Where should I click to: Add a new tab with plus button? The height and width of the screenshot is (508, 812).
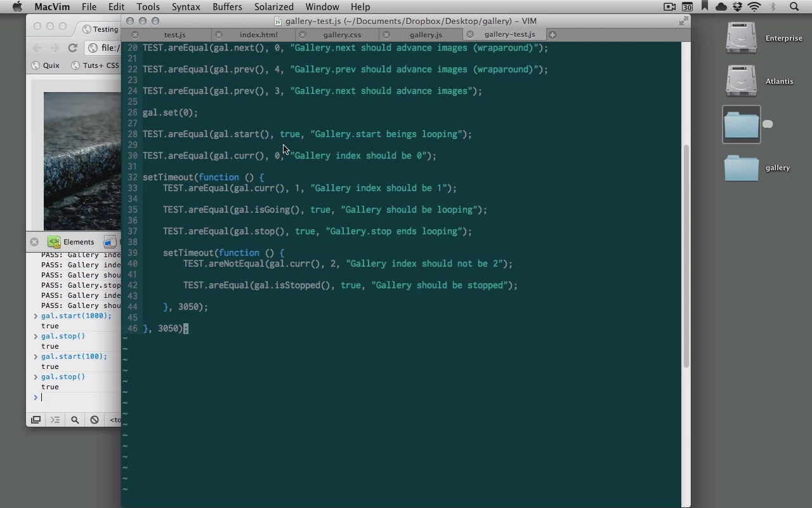click(553, 35)
